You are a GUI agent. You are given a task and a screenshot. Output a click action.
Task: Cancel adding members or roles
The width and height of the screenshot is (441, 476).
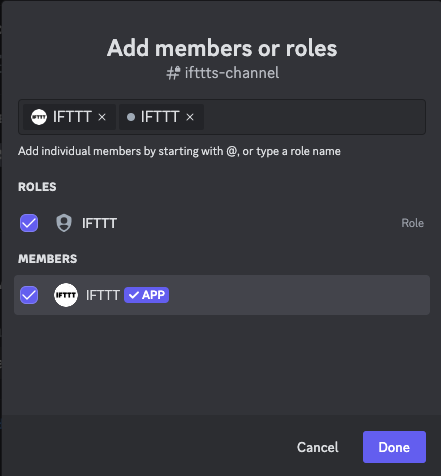point(318,447)
